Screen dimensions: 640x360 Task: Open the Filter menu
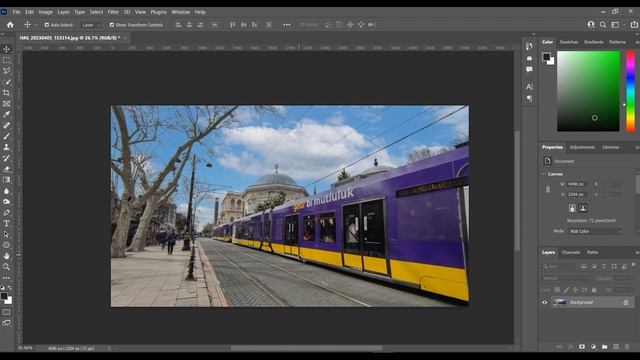pyautogui.click(x=113, y=12)
